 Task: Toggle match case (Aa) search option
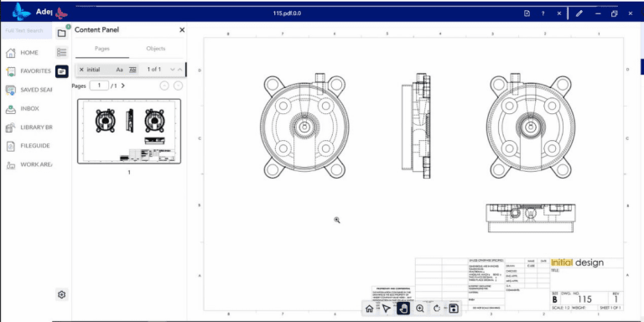coord(119,70)
